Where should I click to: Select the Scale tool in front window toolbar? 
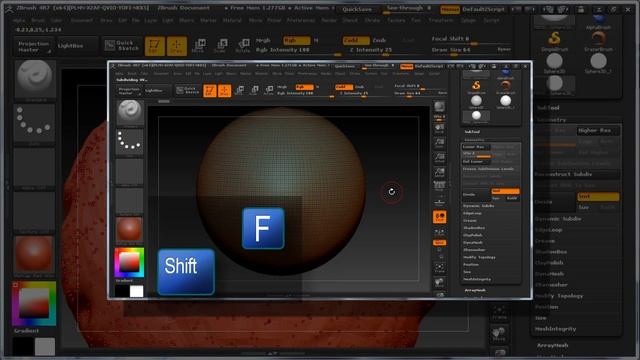pyautogui.click(x=254, y=90)
